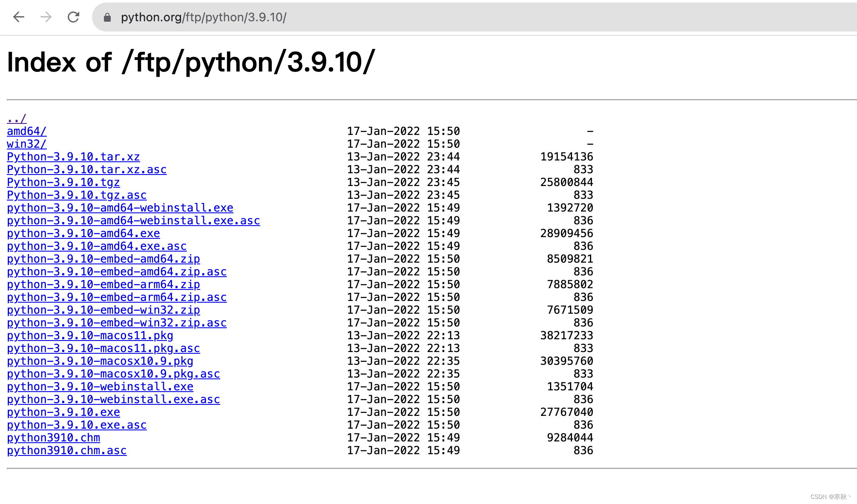Download Python-3.9.10.tgz source archive
Viewport: 857px width, 504px height.
(x=63, y=182)
